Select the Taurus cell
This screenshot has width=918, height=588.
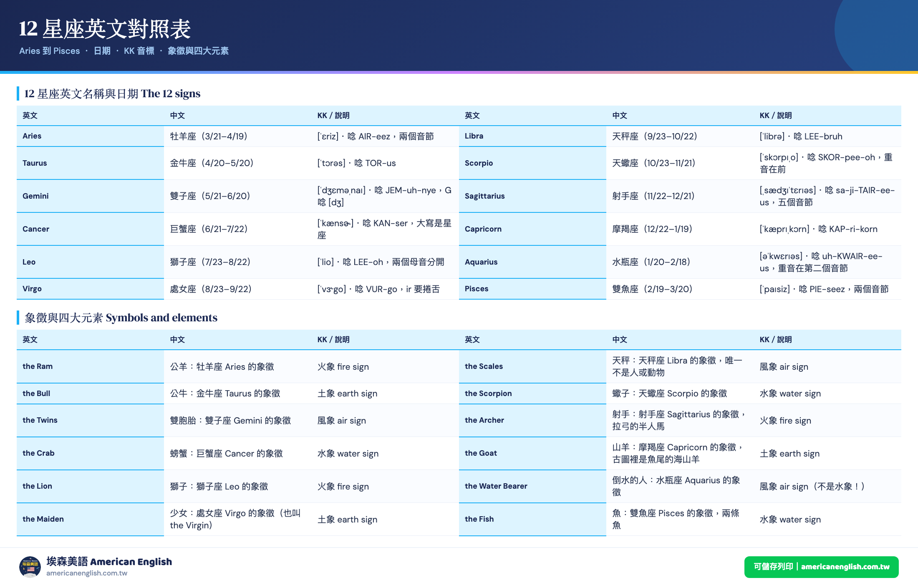[x=90, y=163]
